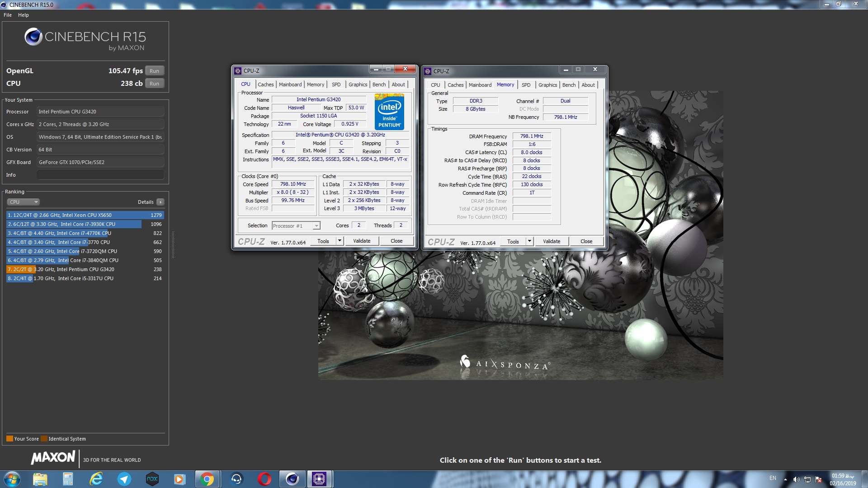The width and height of the screenshot is (868, 488).
Task: Click Close button in right CPU-Z window
Action: 586,242
